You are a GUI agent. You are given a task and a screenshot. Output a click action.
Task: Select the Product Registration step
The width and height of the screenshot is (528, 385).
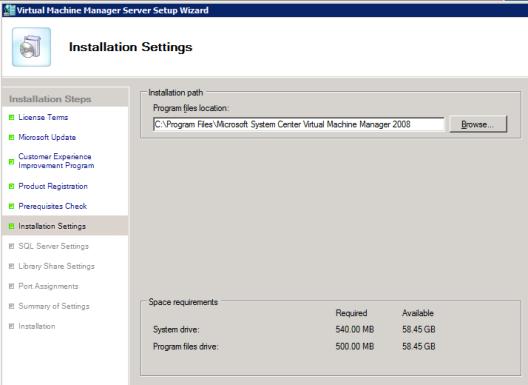point(53,186)
